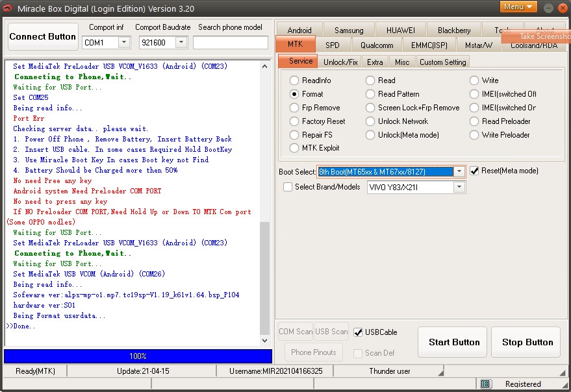Screen dimensions: 571x392
Task: Click the Update:21-04-15 status entry
Action: point(143,371)
